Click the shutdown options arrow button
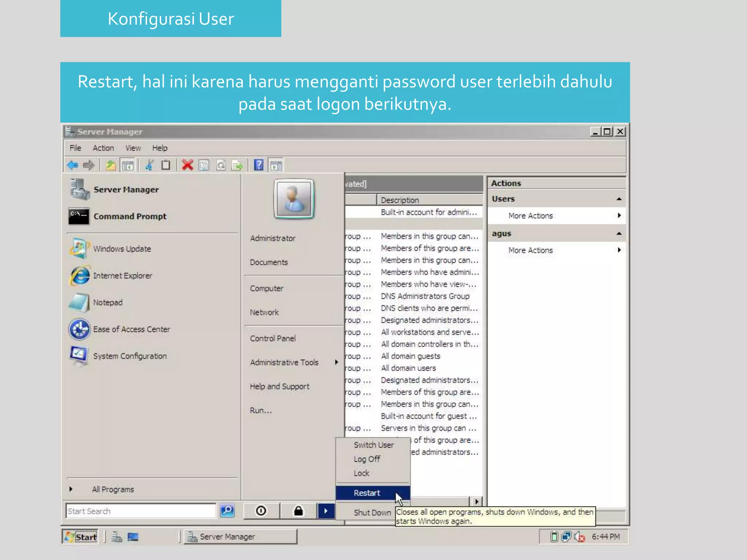This screenshot has height=560, width=747. [x=326, y=511]
